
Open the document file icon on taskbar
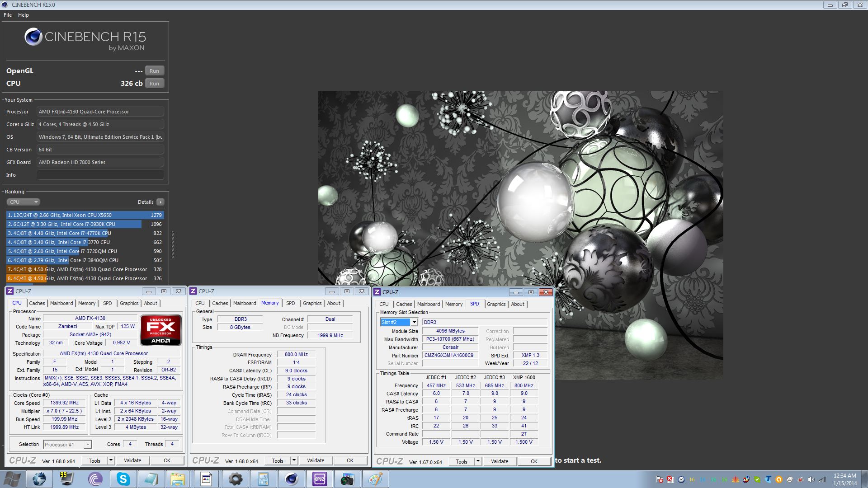[206, 479]
